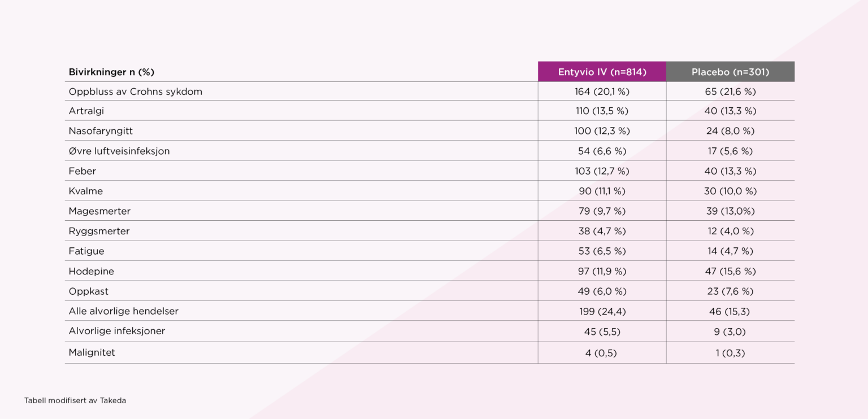
Task: Click the Nasofaryngitt row label
Action: click(x=101, y=131)
